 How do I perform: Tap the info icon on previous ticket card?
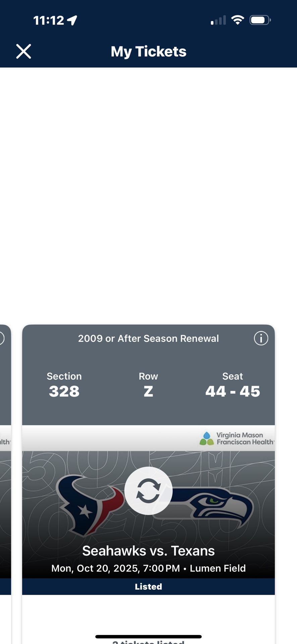[1, 338]
